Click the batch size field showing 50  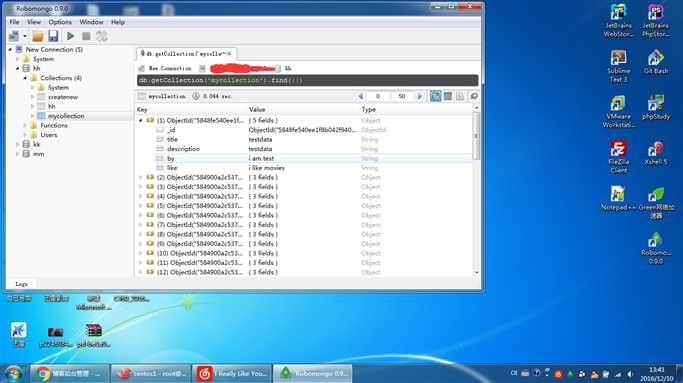[x=401, y=96]
